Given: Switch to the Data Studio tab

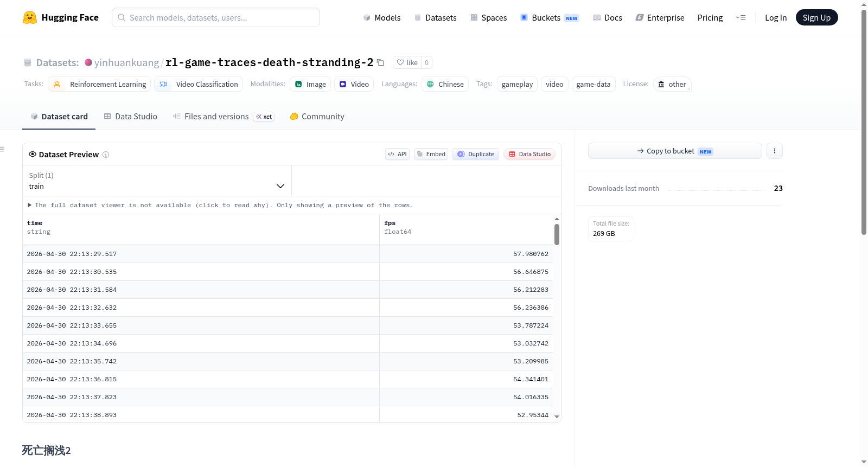Looking at the screenshot, I should (131, 117).
